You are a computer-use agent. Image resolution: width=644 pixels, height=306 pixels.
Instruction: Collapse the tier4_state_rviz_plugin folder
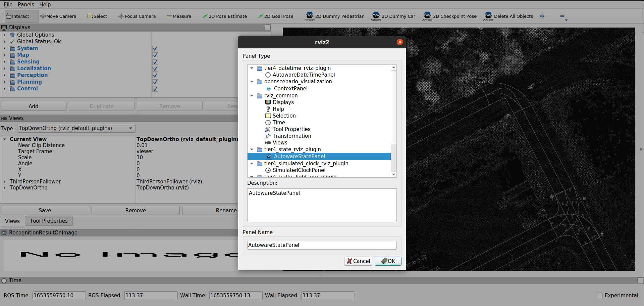coord(252,149)
